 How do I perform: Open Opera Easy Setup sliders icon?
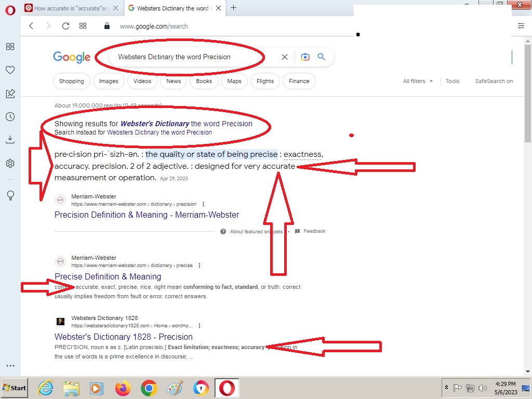point(521,26)
